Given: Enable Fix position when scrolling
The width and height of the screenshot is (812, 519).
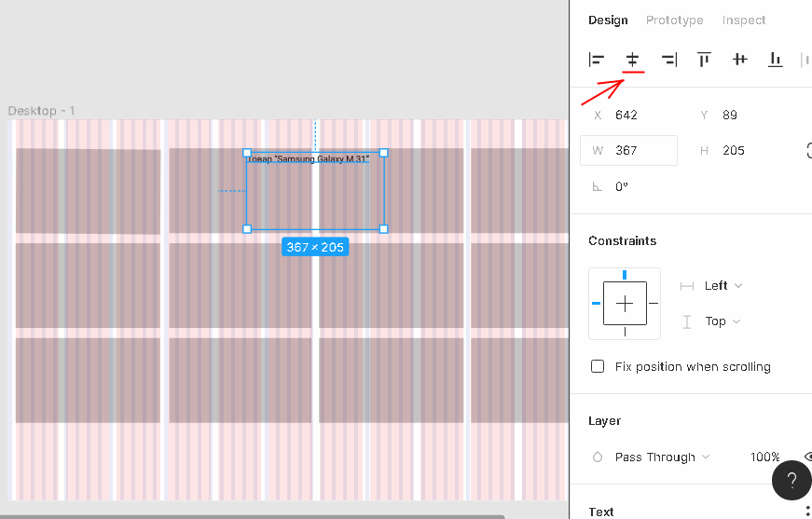Looking at the screenshot, I should click(x=599, y=367).
